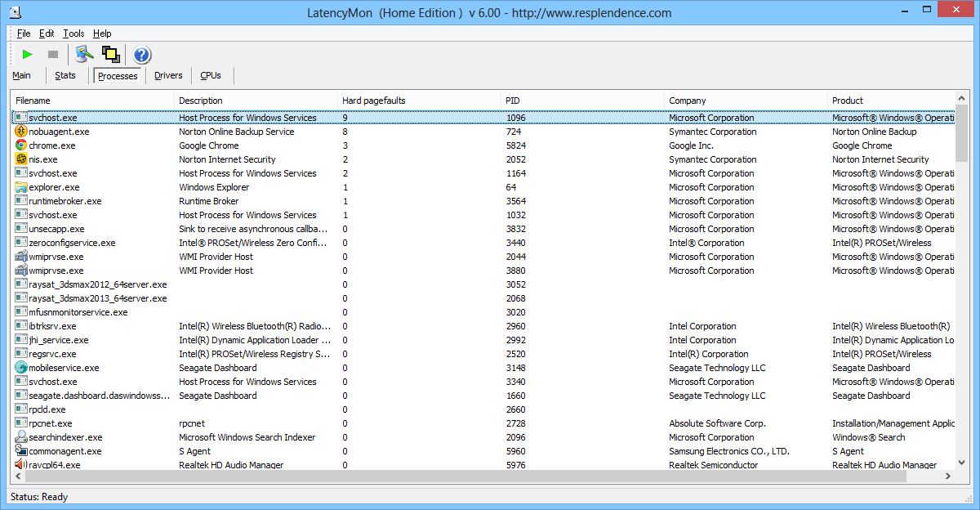Click the LatencyMon title bar app icon
Screen dimensions: 980x510
click(15, 12)
